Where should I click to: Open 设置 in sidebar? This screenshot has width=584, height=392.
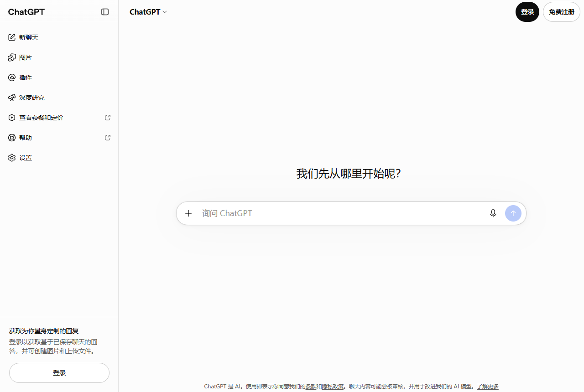[59, 158]
